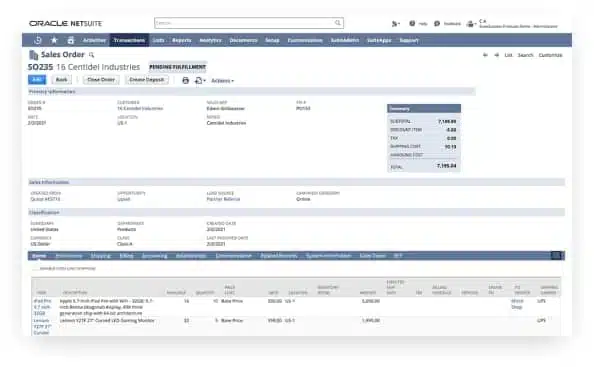The width and height of the screenshot is (594, 367).
Task: Click the small search icon next to Sales Order
Action: (91, 55)
